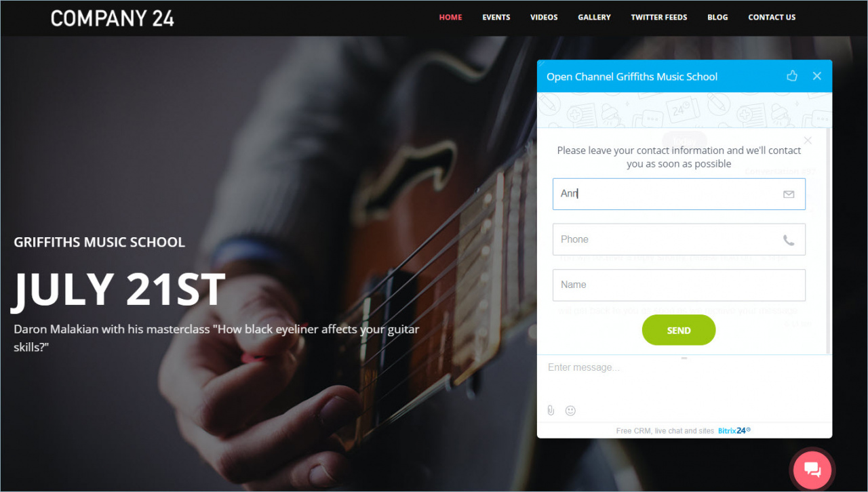
Task: Open the Blog page
Action: tap(717, 18)
